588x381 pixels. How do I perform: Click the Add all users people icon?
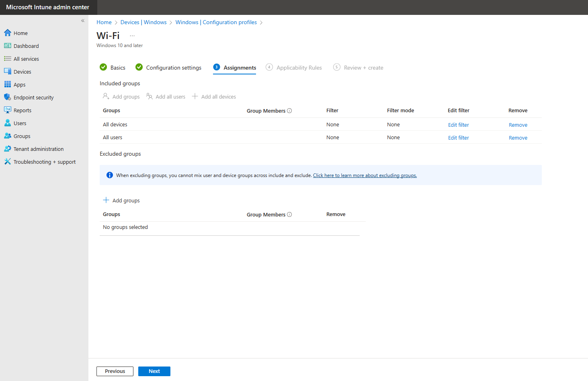(x=150, y=96)
